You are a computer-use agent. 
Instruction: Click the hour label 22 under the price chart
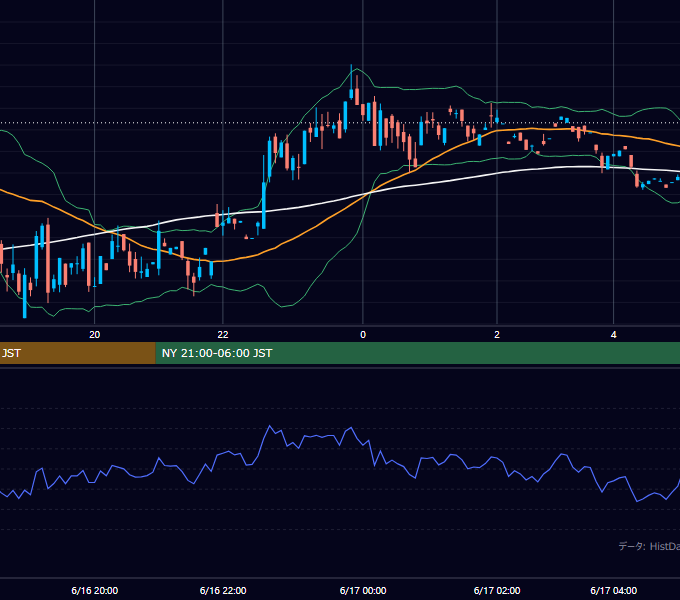(x=223, y=335)
